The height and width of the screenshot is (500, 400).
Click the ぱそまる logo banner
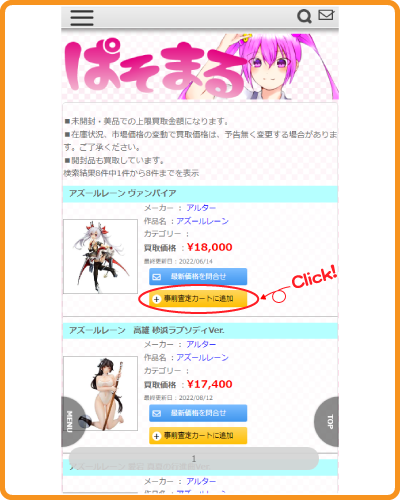click(200, 66)
